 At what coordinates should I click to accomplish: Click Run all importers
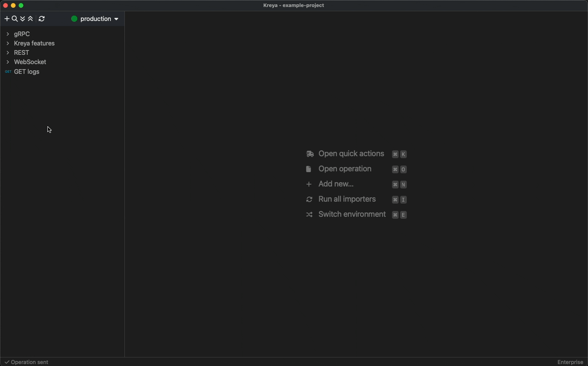pos(347,199)
